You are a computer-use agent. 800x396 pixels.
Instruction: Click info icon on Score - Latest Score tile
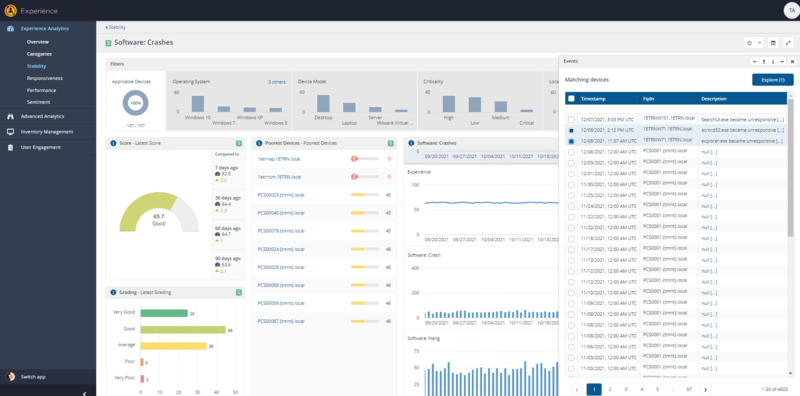(113, 143)
